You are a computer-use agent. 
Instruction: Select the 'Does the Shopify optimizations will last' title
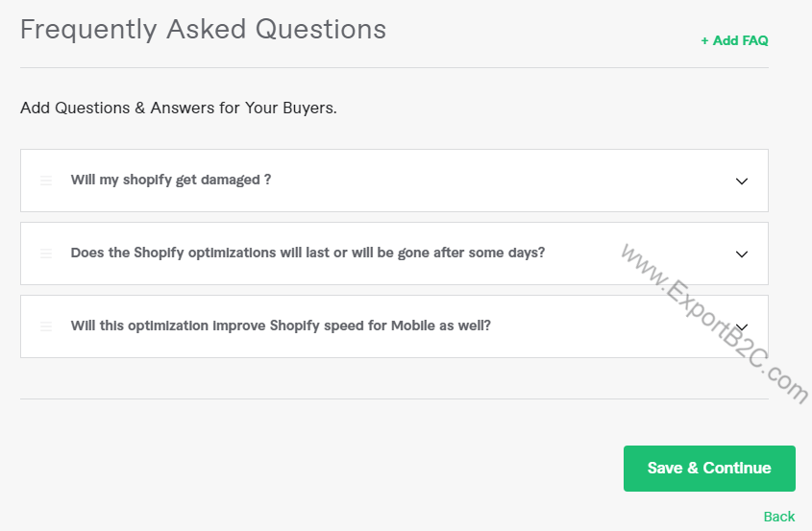(308, 253)
